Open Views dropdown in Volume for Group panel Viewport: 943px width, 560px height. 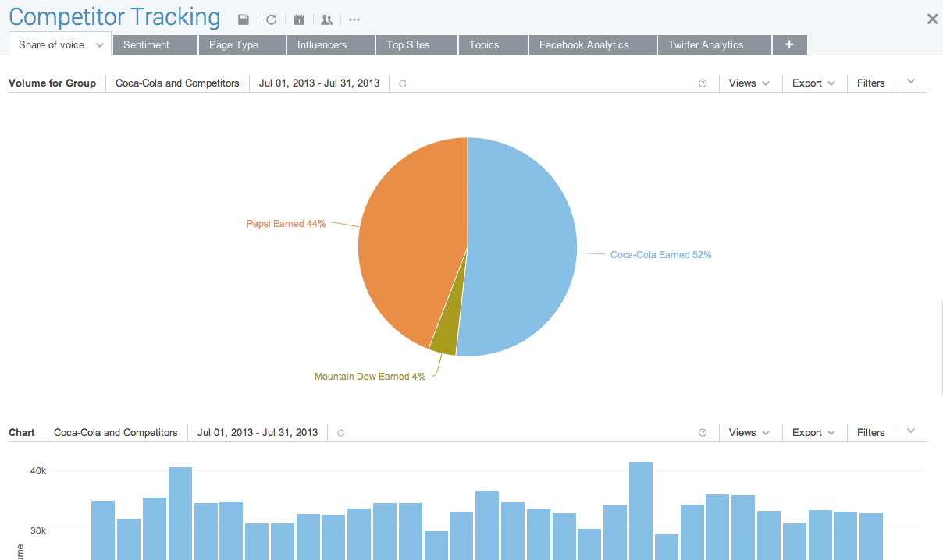(x=749, y=83)
